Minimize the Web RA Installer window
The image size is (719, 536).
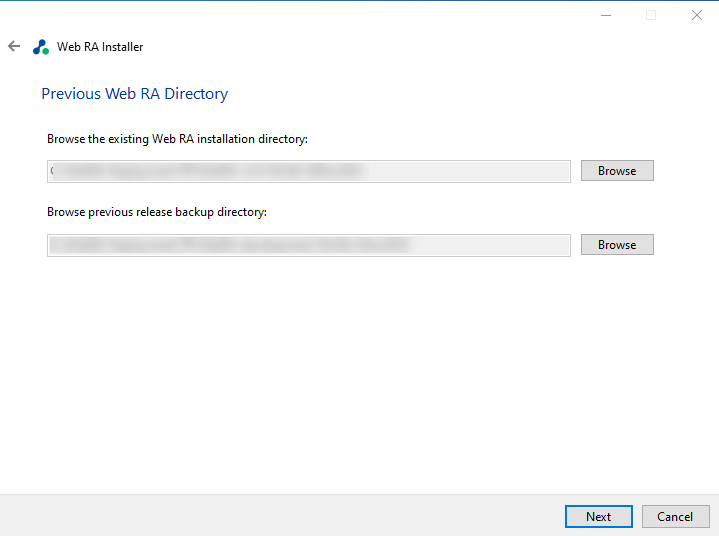pos(605,15)
